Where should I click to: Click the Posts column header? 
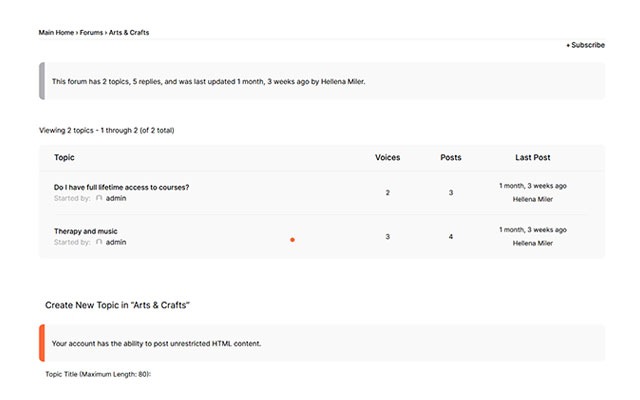point(451,157)
